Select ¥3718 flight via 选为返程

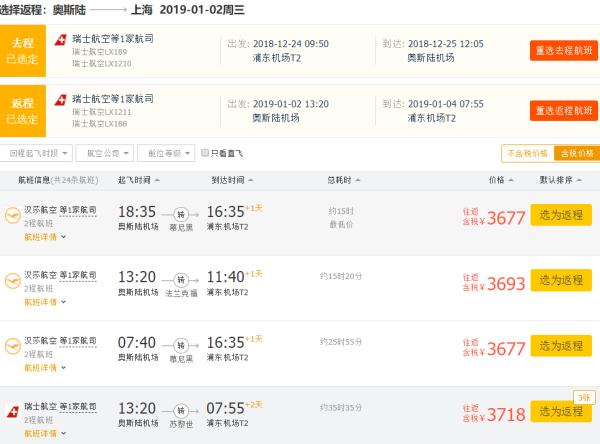click(x=561, y=411)
